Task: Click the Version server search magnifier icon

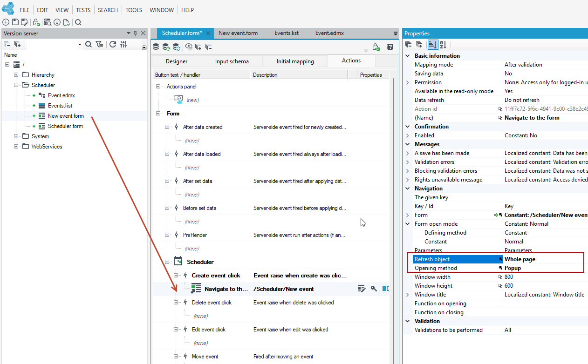Action: [x=89, y=44]
